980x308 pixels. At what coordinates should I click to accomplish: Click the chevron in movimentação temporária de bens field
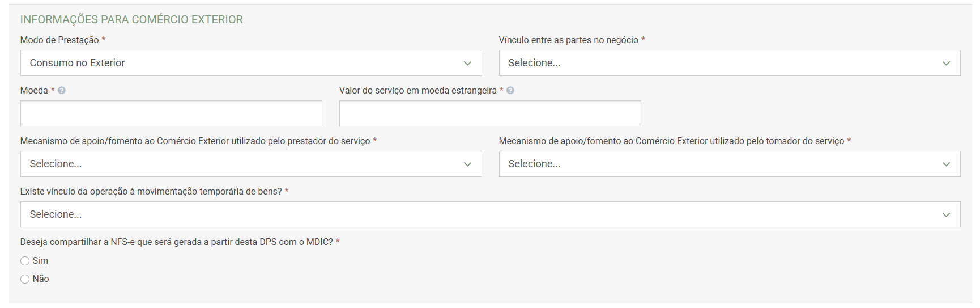pos(946,215)
